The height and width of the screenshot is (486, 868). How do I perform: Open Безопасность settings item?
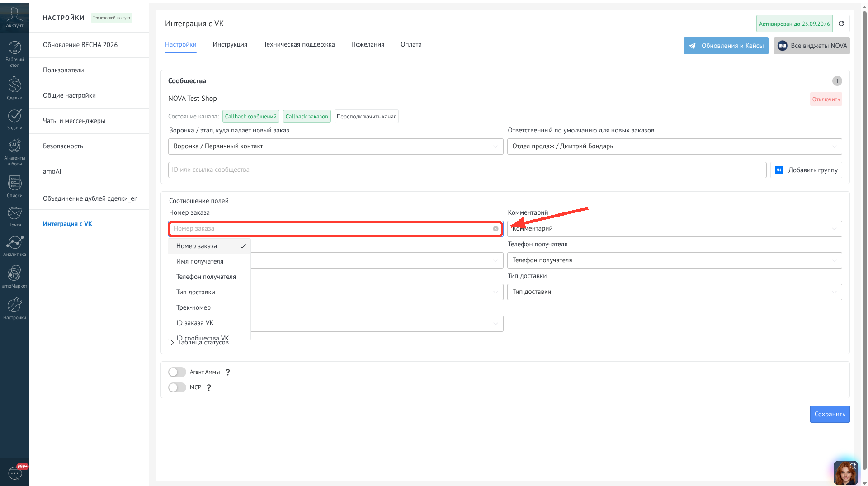pyautogui.click(x=89, y=146)
